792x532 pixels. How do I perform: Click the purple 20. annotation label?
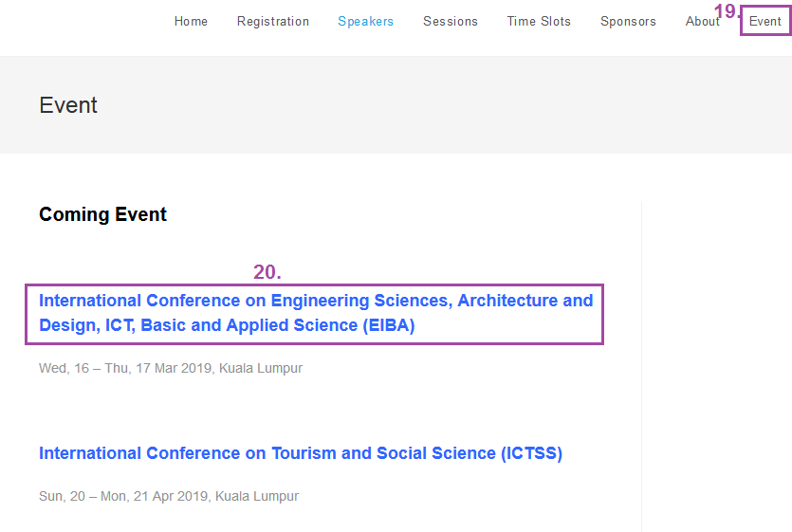click(x=267, y=272)
